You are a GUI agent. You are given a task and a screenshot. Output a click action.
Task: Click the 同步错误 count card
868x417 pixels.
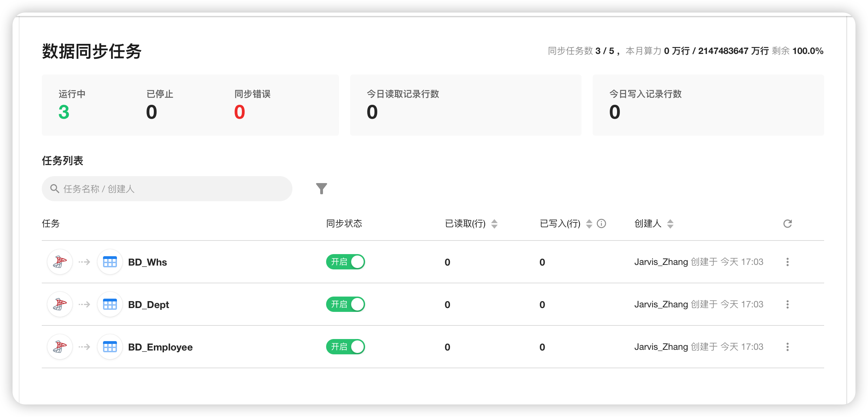click(240, 112)
